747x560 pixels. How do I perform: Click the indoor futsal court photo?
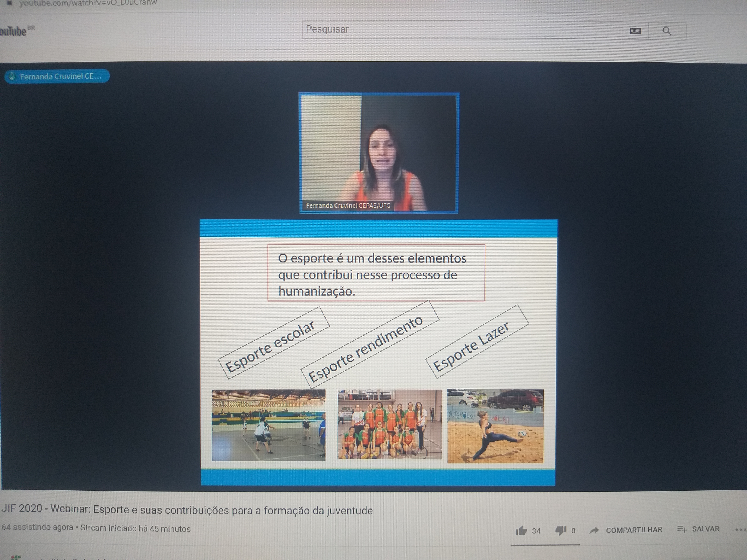[268, 425]
